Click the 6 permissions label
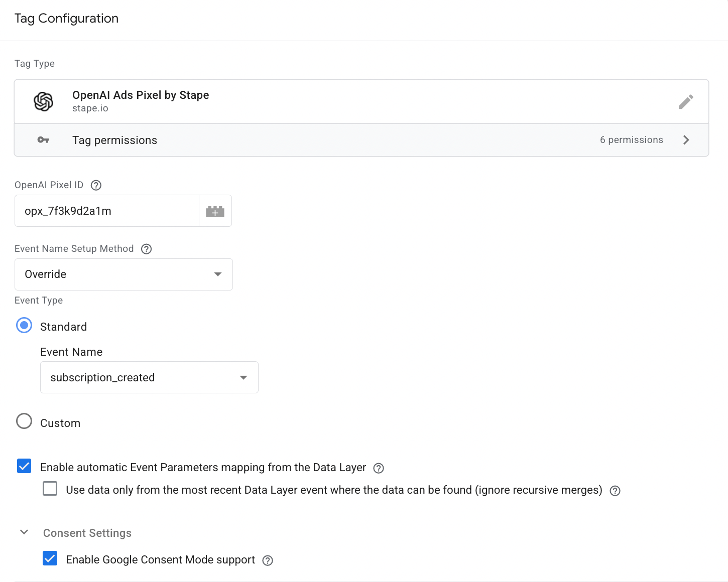The image size is (728, 582). 632,140
